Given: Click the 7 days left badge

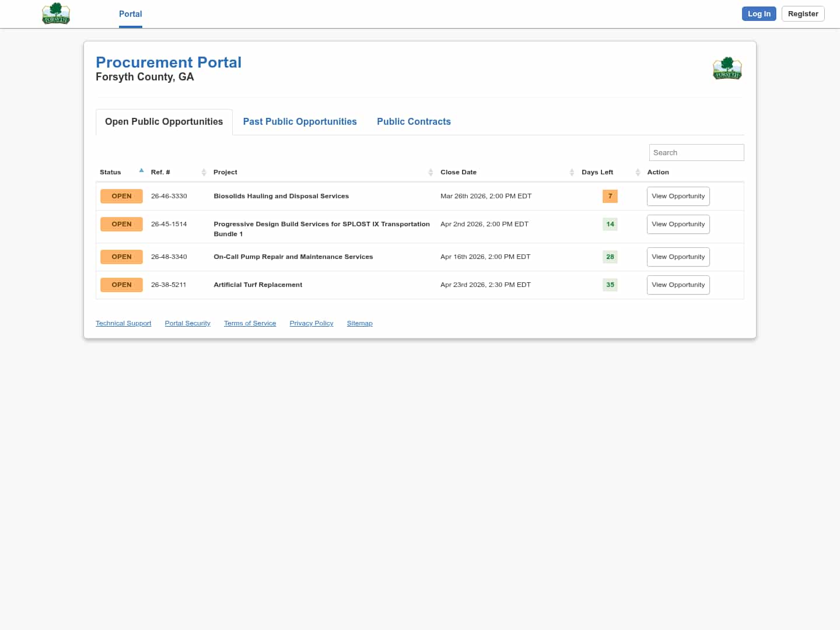Looking at the screenshot, I should [610, 196].
